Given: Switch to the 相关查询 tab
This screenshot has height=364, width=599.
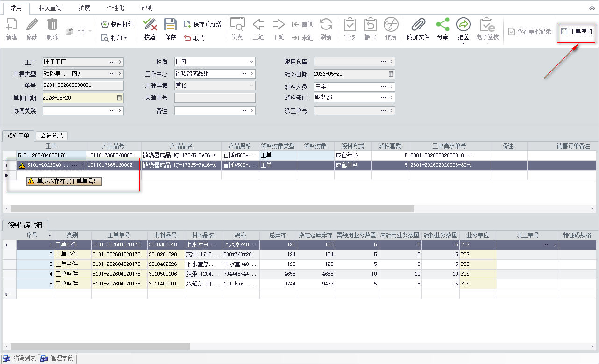Looking at the screenshot, I should click(x=50, y=8).
